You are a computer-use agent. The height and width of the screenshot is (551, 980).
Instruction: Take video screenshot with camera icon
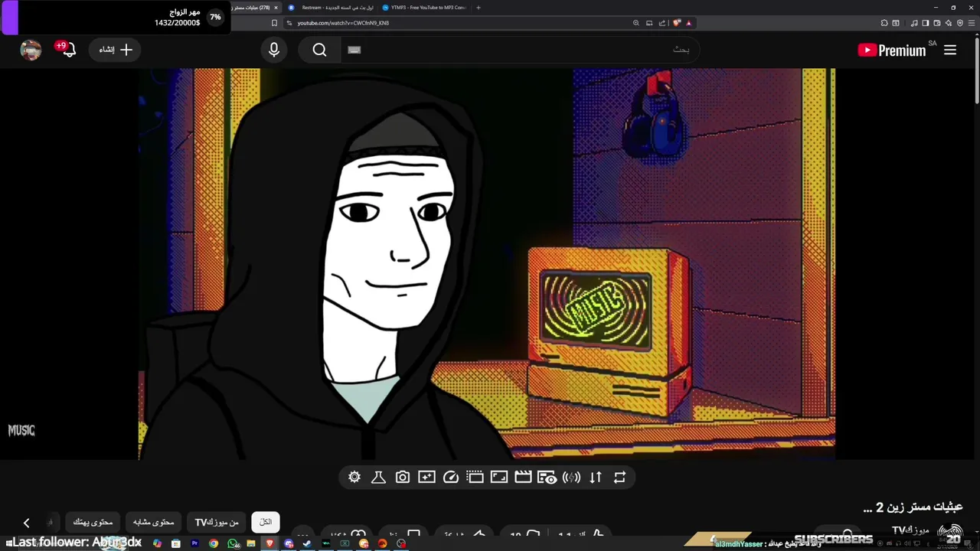click(x=403, y=478)
